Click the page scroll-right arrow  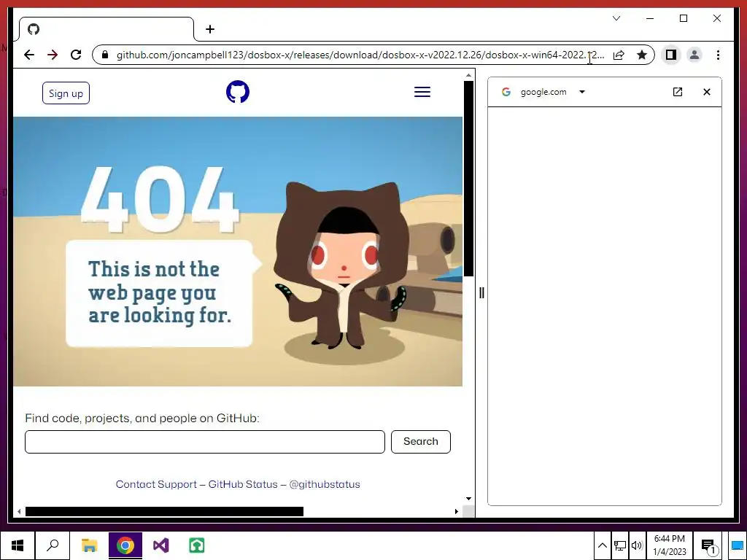[x=457, y=511]
